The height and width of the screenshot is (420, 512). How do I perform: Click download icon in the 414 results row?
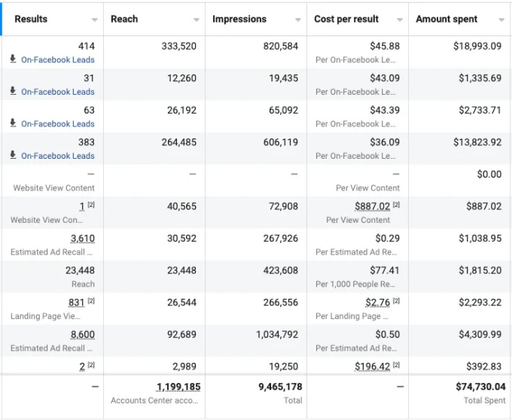click(x=13, y=59)
